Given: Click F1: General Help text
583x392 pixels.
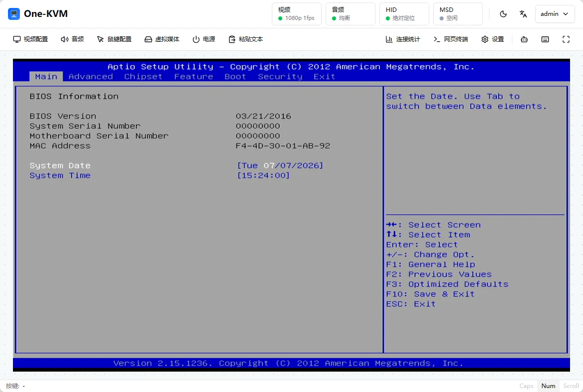Looking at the screenshot, I should 431,265.
